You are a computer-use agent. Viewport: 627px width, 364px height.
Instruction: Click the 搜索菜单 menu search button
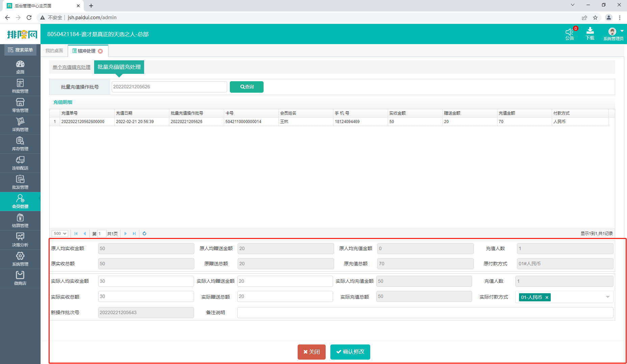[20, 50]
